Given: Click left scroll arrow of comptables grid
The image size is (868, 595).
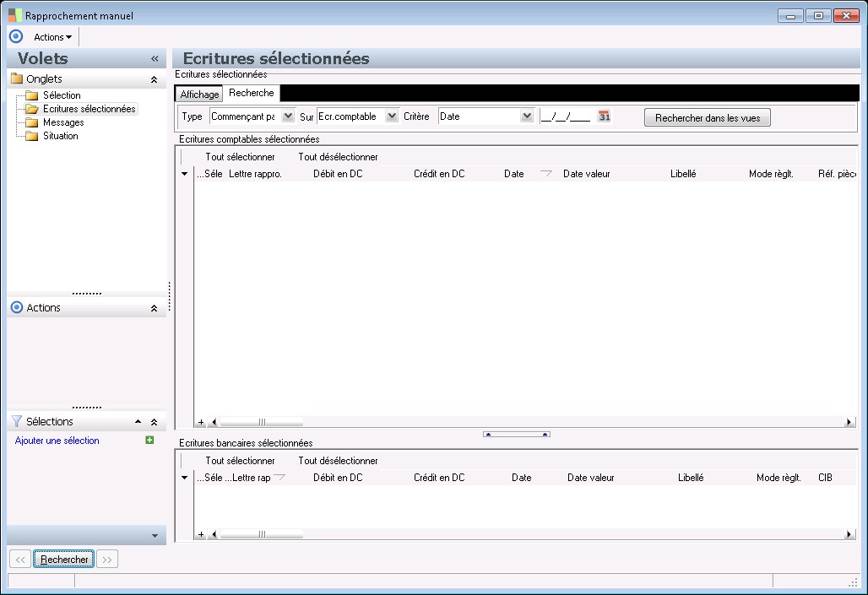Looking at the screenshot, I should pyautogui.click(x=214, y=422).
